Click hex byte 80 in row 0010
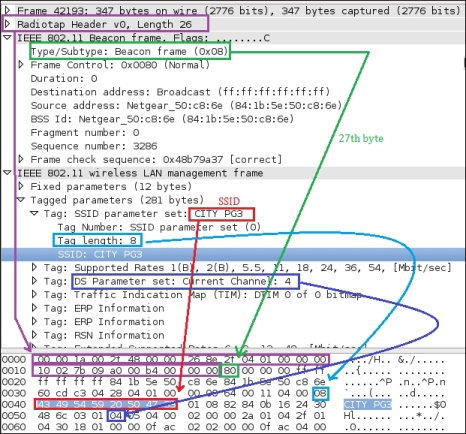The image size is (466, 434). tap(229, 370)
